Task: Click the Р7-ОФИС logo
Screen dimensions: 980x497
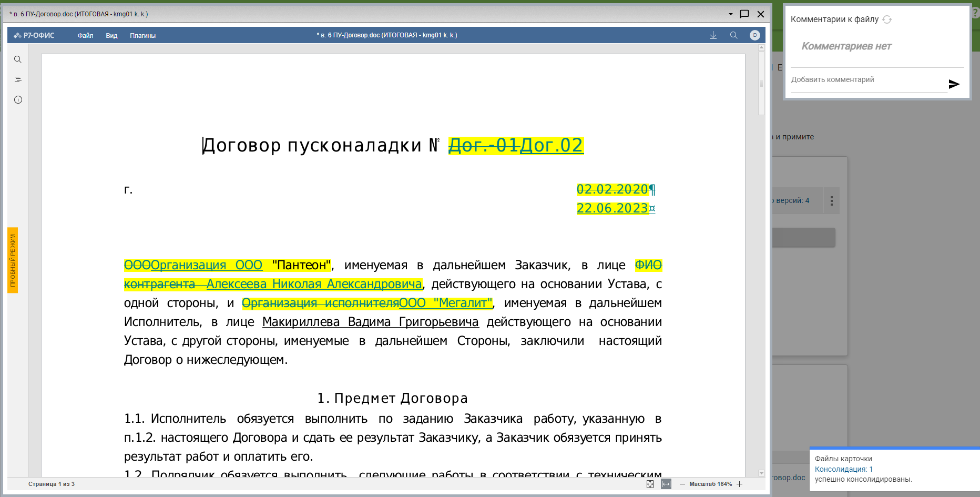Action: tap(34, 35)
